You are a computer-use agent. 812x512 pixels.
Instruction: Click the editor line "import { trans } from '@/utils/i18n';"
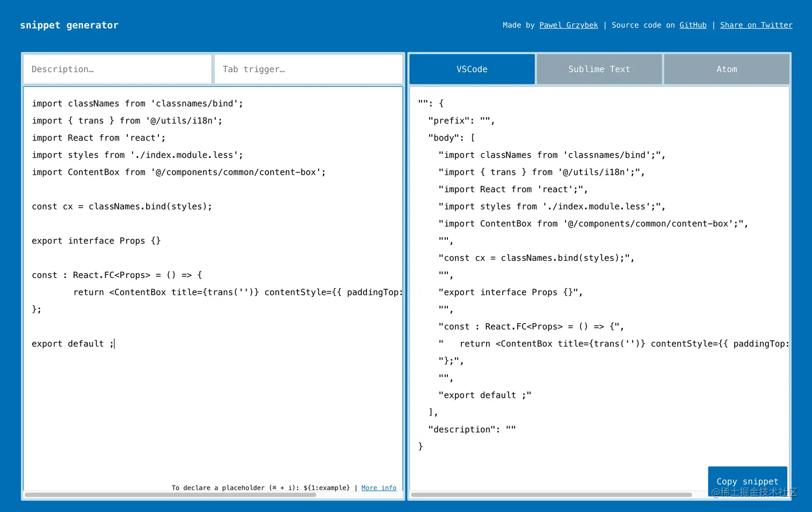pyautogui.click(x=127, y=121)
